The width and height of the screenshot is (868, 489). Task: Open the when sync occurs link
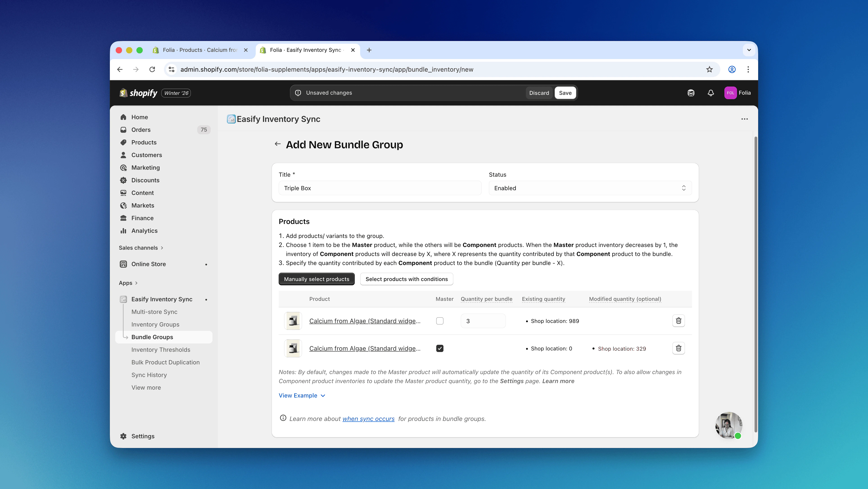tap(368, 418)
